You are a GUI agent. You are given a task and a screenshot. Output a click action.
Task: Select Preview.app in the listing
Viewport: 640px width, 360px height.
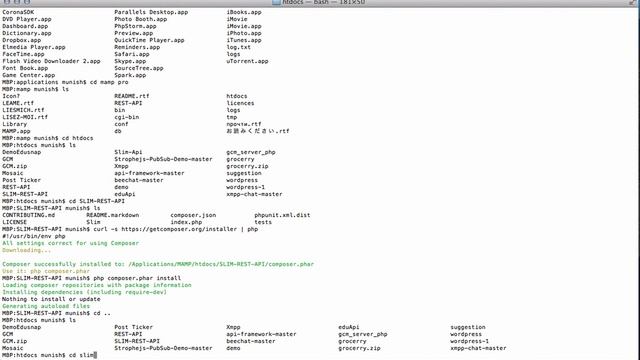pyautogui.click(x=133, y=33)
